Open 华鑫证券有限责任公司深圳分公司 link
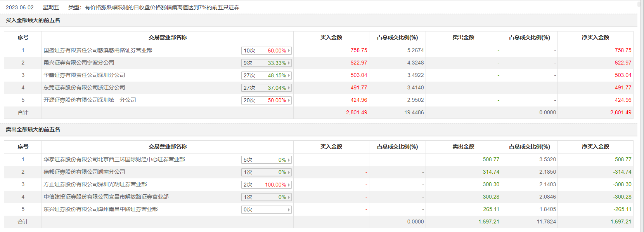This screenshot has width=644, height=232. 84,75
